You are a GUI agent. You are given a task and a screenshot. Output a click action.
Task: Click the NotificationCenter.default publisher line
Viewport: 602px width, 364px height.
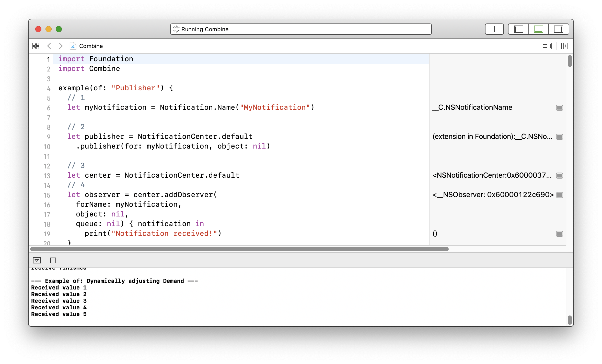(x=160, y=137)
